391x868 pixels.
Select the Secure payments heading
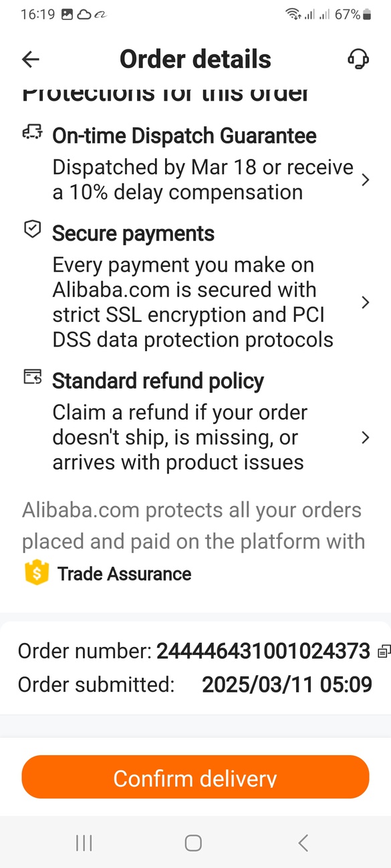pyautogui.click(x=133, y=234)
